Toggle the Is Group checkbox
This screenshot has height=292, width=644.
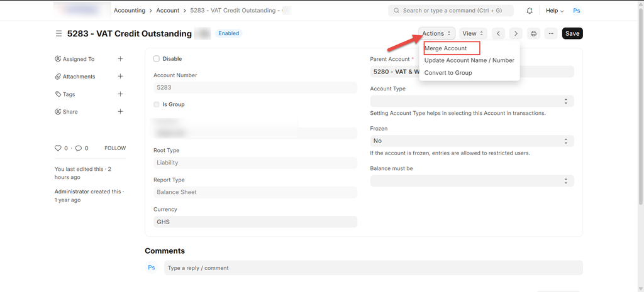[x=157, y=104]
